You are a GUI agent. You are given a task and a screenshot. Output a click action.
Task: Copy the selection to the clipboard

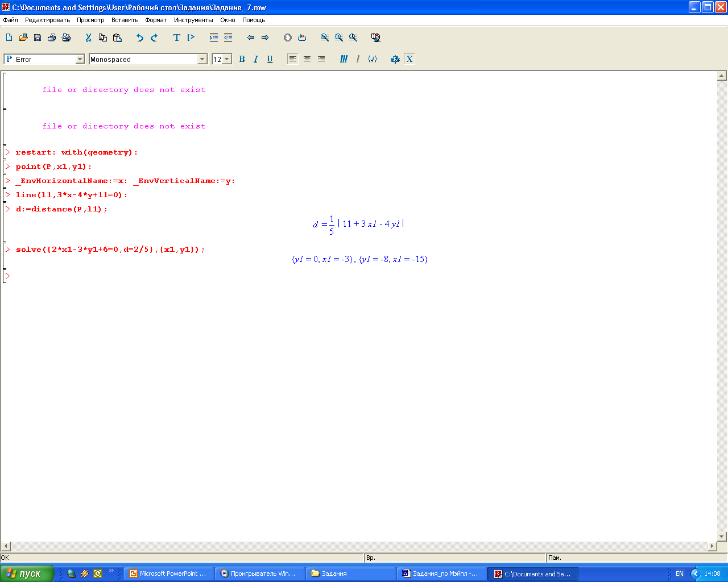click(103, 38)
